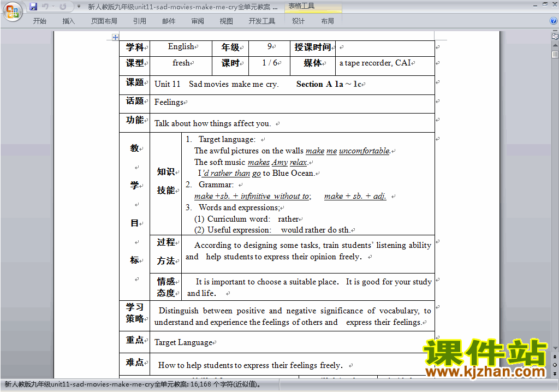Open the 插入 ribbon tab
Image resolution: width=559 pixels, height=392 pixels.
click(68, 21)
